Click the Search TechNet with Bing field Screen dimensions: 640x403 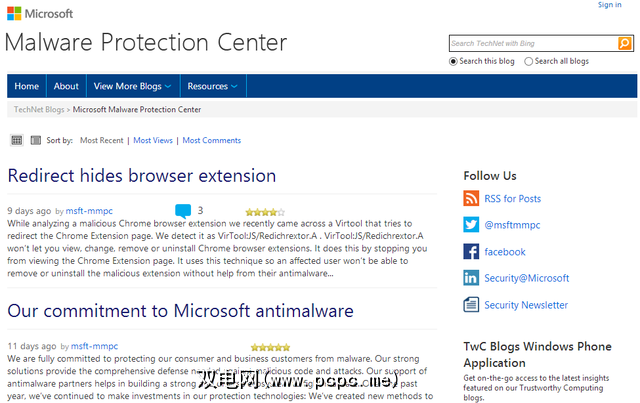pos(533,44)
